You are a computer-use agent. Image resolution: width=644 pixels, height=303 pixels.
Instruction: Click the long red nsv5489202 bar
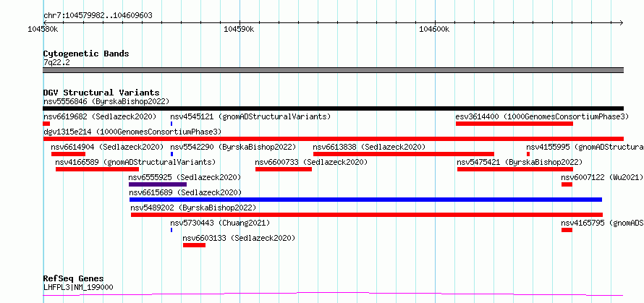(367, 215)
